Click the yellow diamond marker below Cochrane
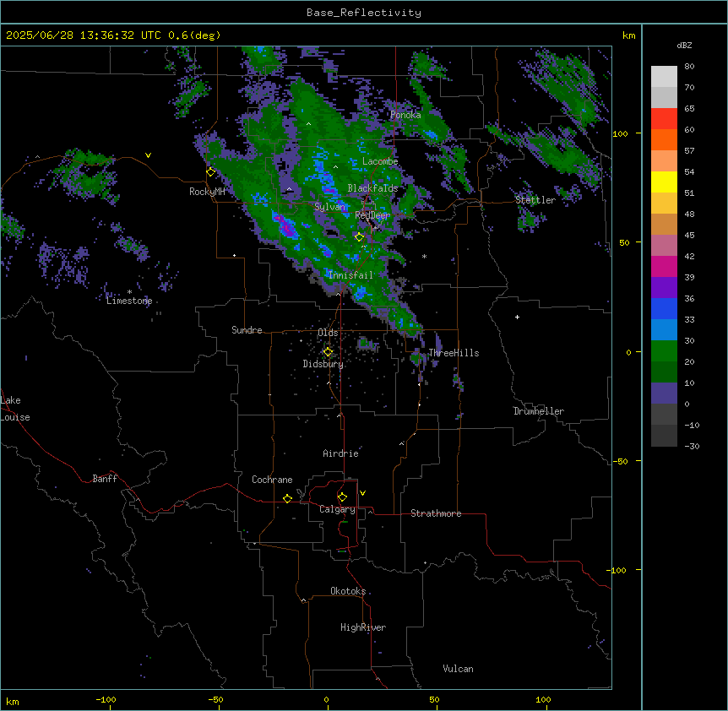This screenshot has height=711, width=728. (287, 498)
